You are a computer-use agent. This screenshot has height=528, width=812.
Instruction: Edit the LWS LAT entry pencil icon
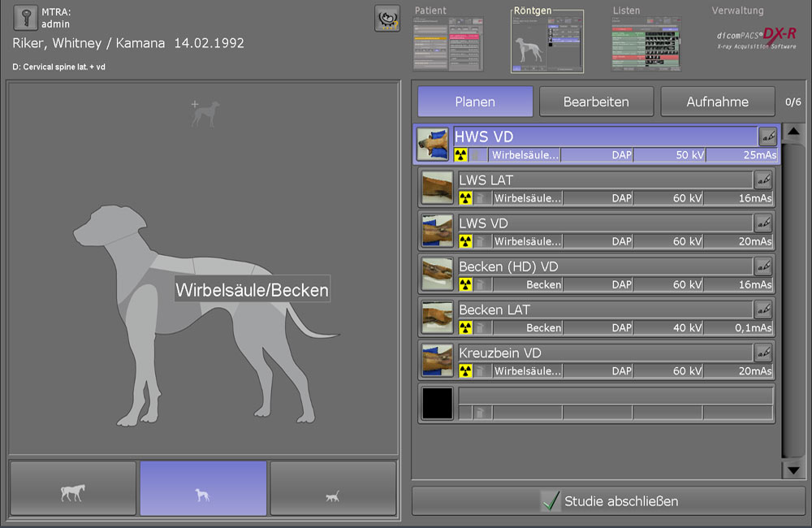click(763, 180)
